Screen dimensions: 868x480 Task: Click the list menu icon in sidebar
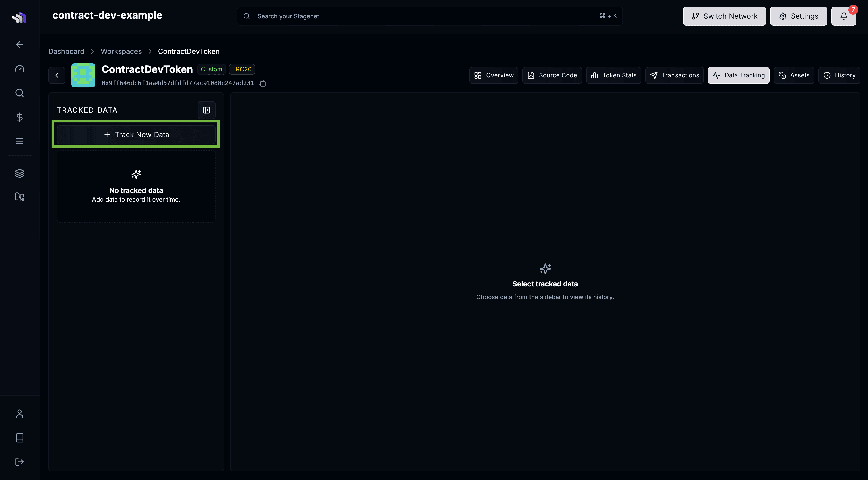click(19, 141)
